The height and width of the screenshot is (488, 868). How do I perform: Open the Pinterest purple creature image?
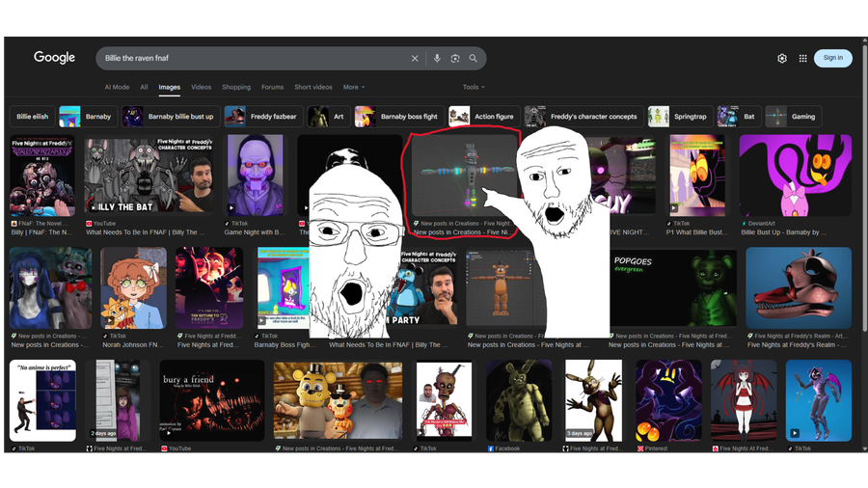pyautogui.click(x=668, y=400)
